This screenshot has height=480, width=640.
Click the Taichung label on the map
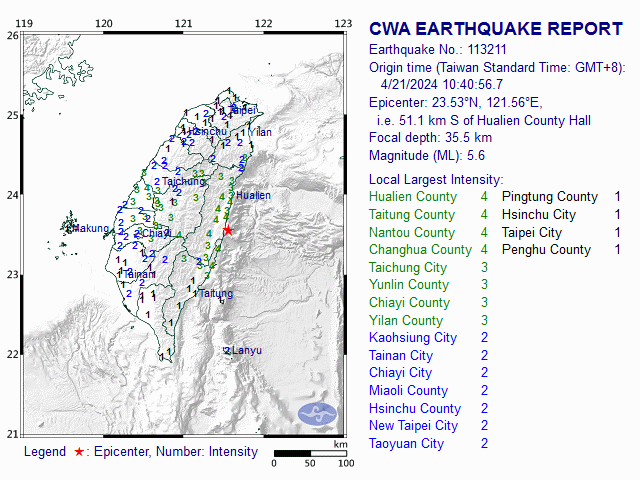(x=183, y=182)
